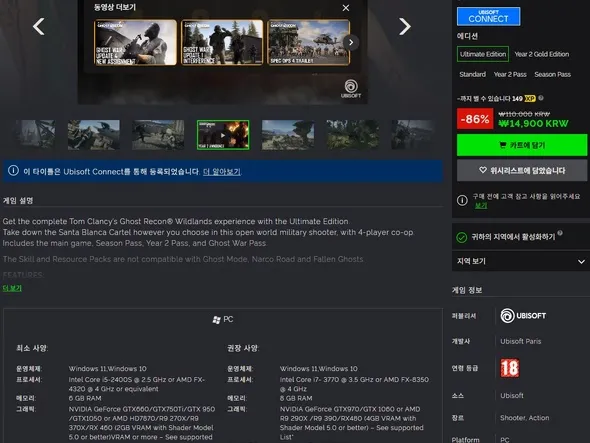The height and width of the screenshot is (443, 590).
Task: Select sixth thumbnail showing jungle scene
Action: 353,135
